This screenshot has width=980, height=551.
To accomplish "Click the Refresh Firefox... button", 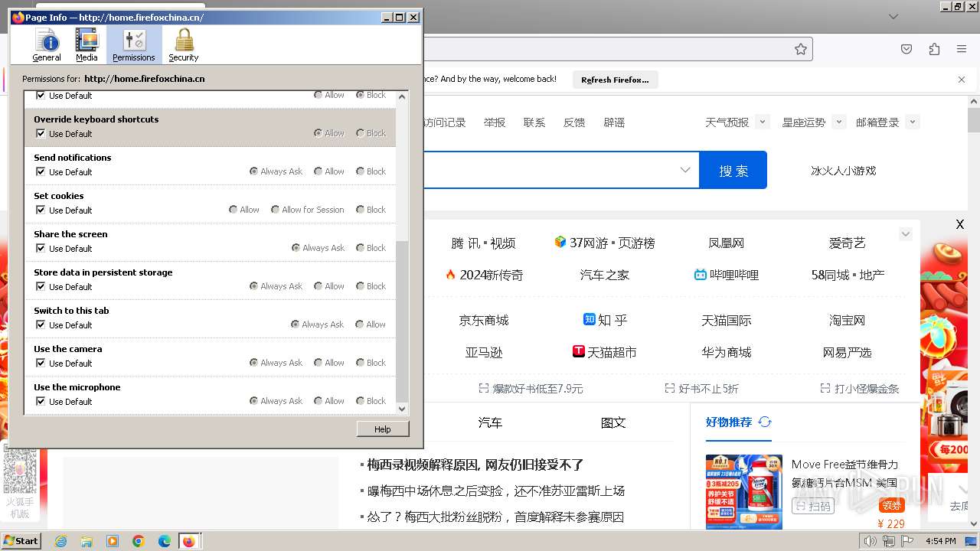I will click(x=615, y=80).
